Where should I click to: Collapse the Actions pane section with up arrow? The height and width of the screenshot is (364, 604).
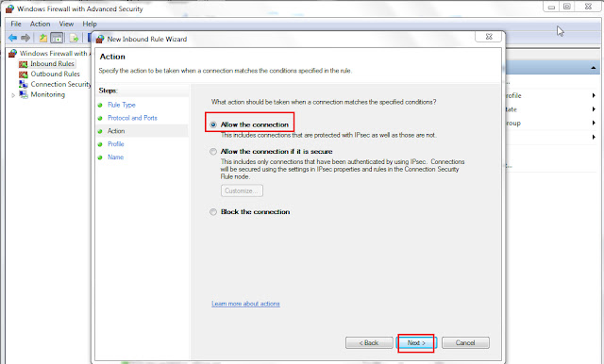point(594,68)
